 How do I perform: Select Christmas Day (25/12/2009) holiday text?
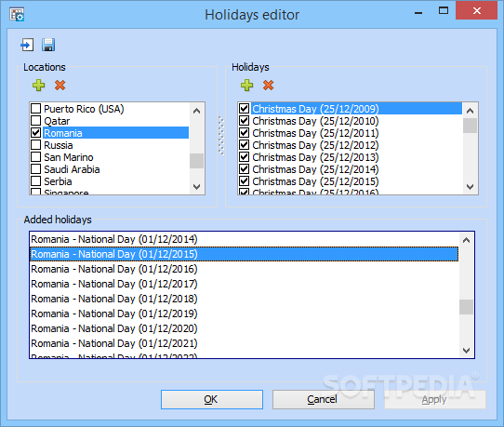click(x=315, y=109)
